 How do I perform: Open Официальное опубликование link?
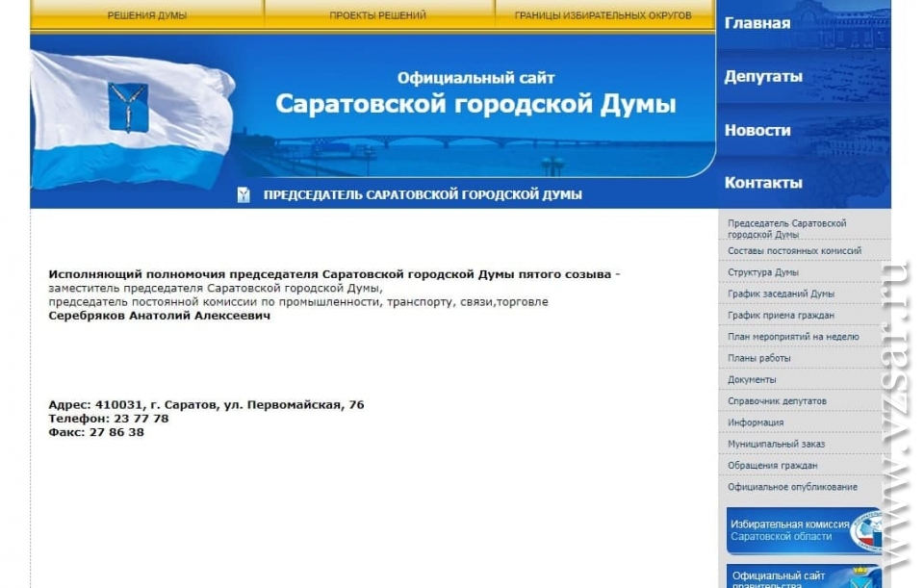click(x=792, y=487)
